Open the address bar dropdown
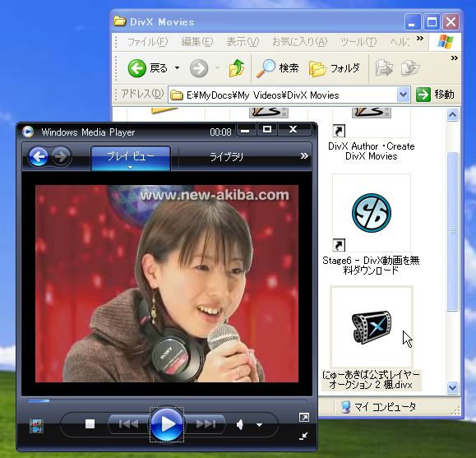The image size is (476, 458). pyautogui.click(x=403, y=95)
